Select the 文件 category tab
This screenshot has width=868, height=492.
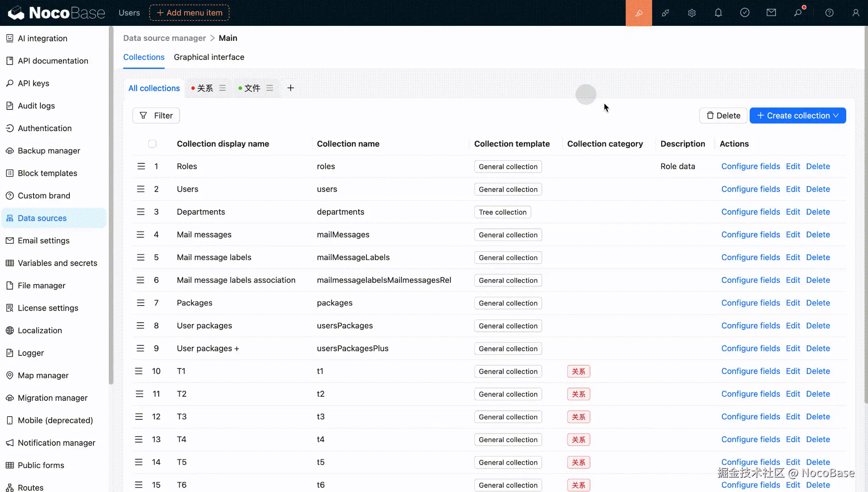[x=252, y=88]
